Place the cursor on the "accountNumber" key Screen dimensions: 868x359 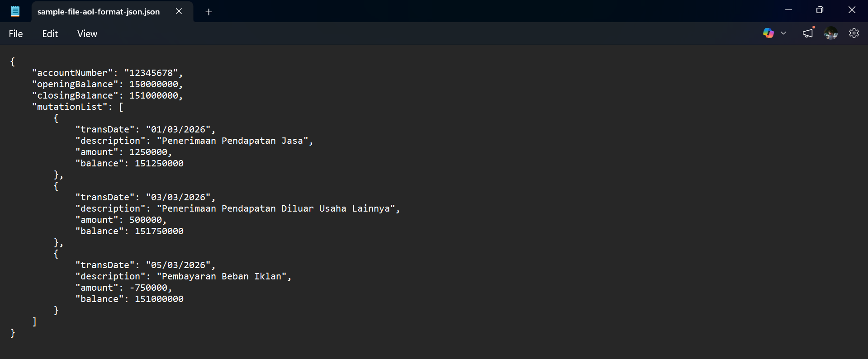point(72,73)
